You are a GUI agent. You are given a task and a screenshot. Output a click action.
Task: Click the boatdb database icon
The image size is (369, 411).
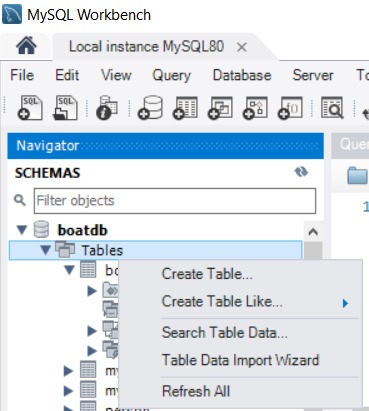(41, 230)
